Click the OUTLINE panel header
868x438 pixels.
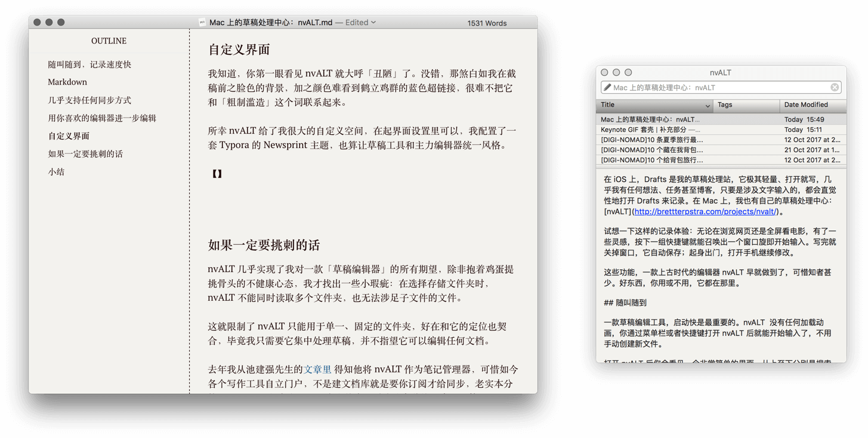pyautogui.click(x=109, y=41)
